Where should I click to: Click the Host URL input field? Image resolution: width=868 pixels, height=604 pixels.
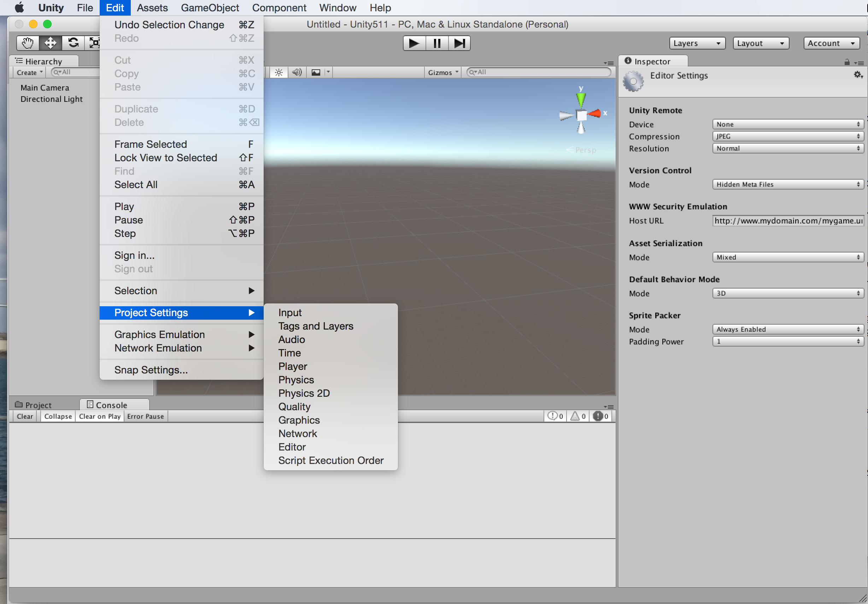tap(788, 221)
